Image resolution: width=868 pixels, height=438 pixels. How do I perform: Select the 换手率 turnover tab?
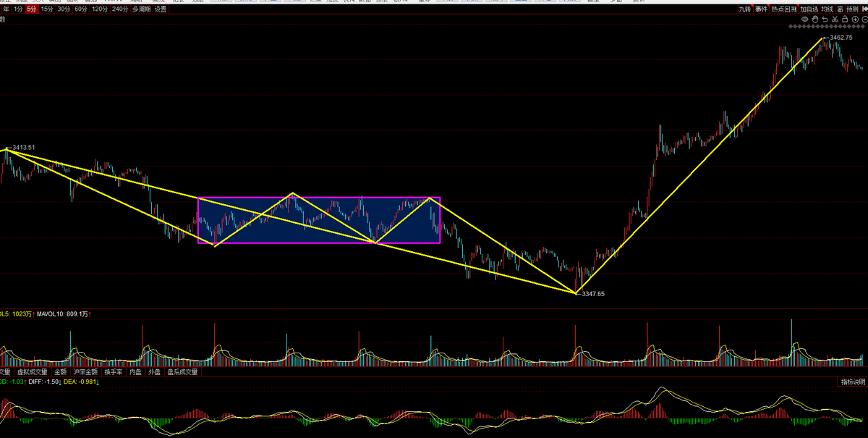[x=114, y=372]
